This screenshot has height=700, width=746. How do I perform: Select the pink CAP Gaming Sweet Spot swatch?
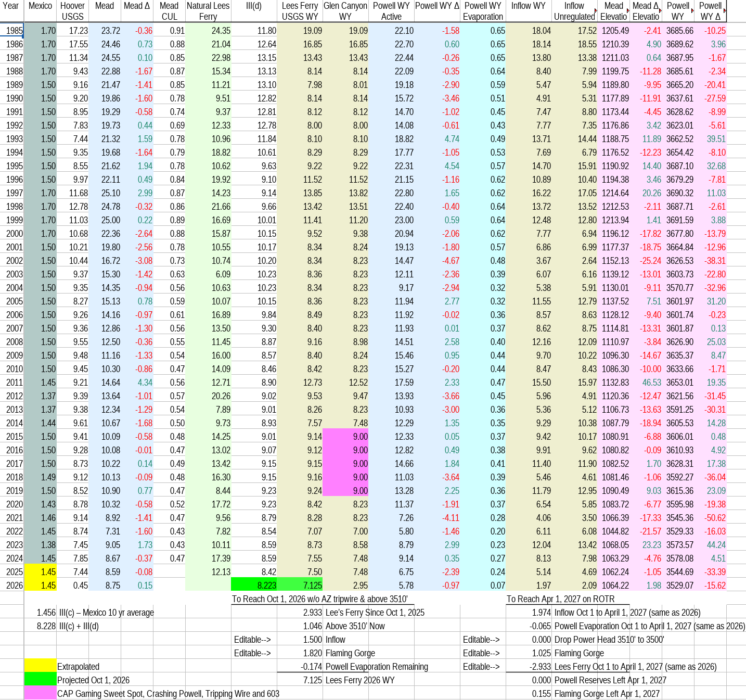pos(40,694)
